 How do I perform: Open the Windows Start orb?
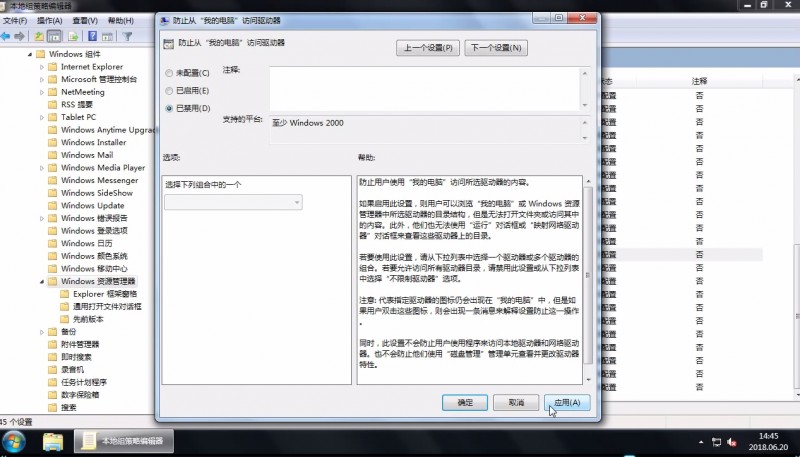(14, 441)
